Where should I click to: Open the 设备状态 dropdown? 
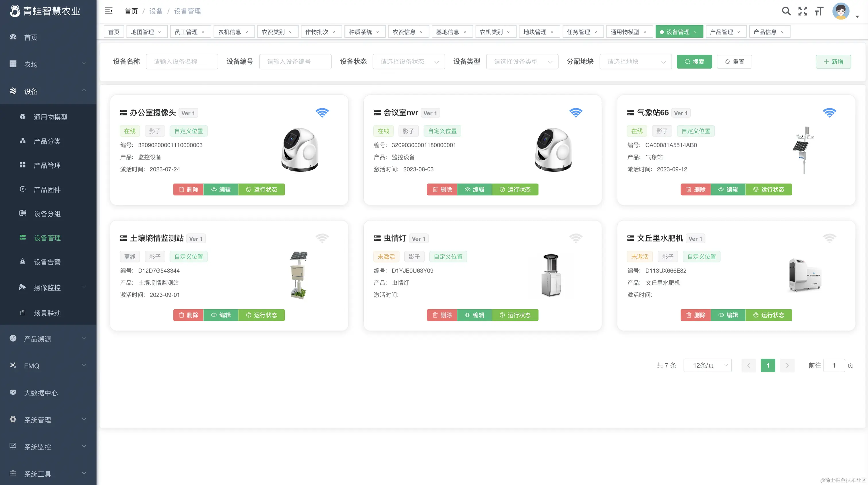[409, 61]
